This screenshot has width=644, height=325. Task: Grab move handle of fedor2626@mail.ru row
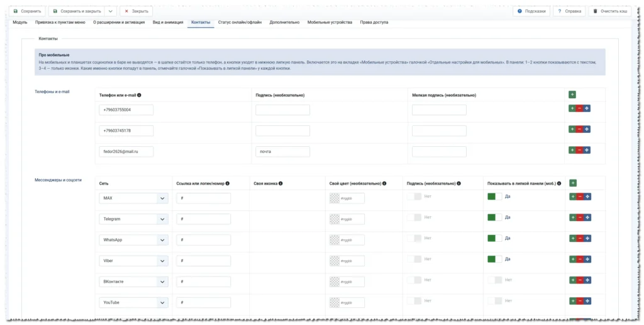(587, 150)
